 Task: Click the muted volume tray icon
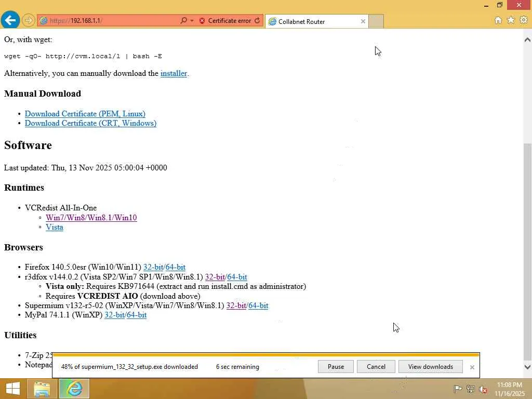tap(483, 389)
